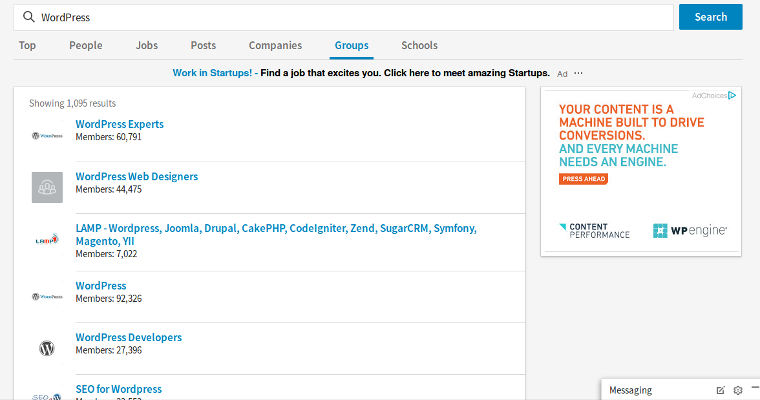Click the PRESS AHEAD ad button
Image resolution: width=760 pixels, height=400 pixels.
pyautogui.click(x=584, y=179)
